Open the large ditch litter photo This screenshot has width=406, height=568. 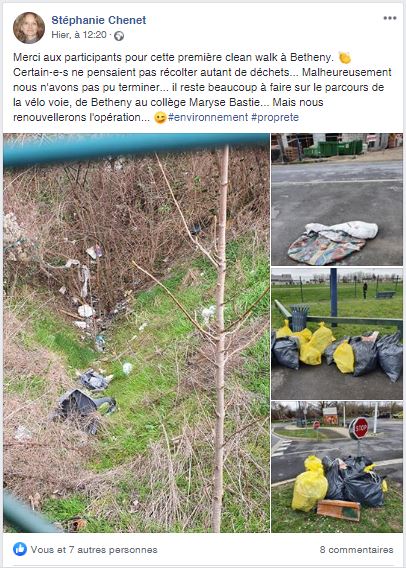click(x=137, y=333)
